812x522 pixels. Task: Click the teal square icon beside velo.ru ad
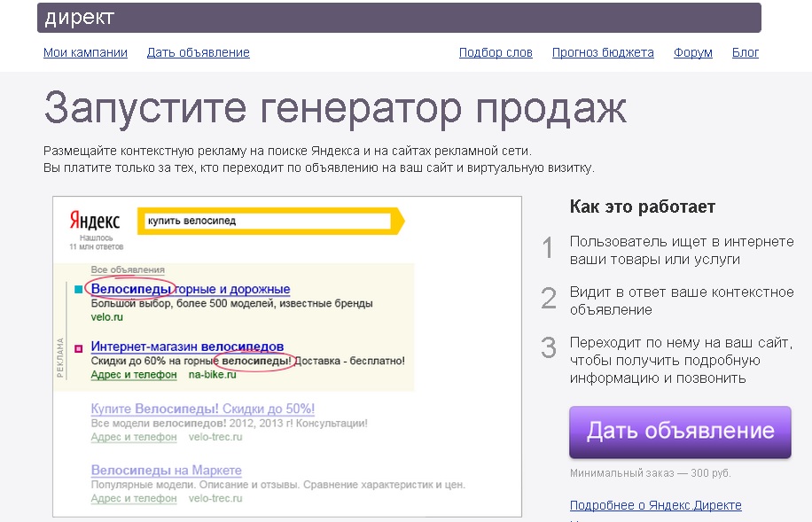[x=79, y=290]
